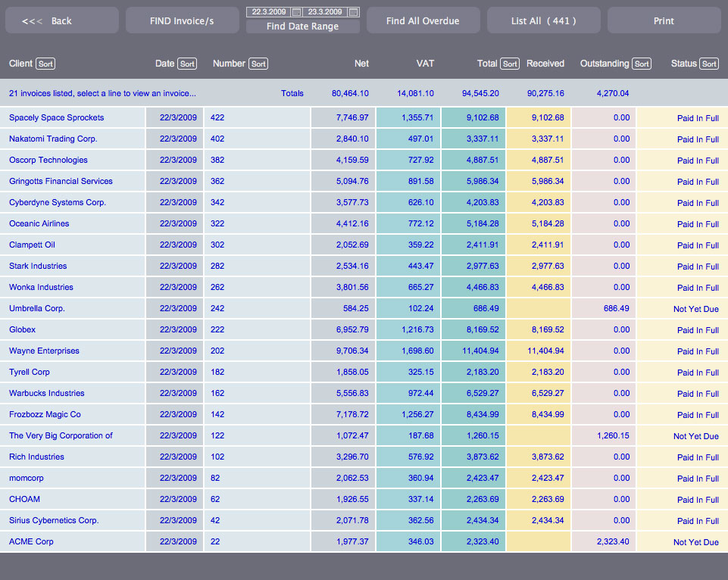Click Paid In Full status for Globex
Viewport: 728px width, 580px height.
click(698, 330)
